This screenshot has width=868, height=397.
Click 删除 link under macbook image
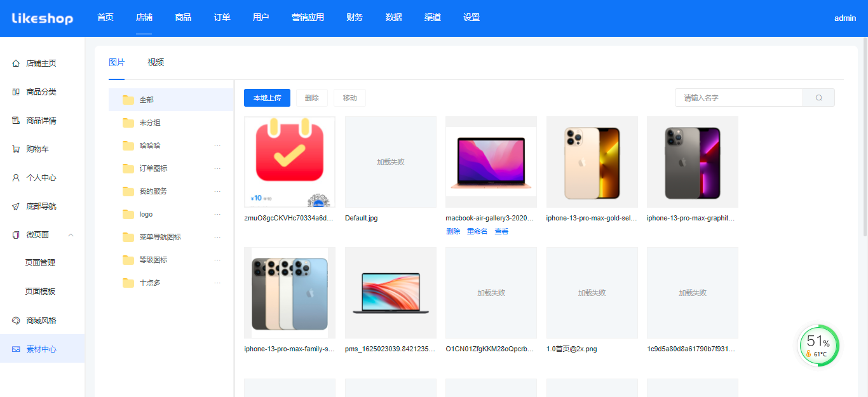[453, 232]
